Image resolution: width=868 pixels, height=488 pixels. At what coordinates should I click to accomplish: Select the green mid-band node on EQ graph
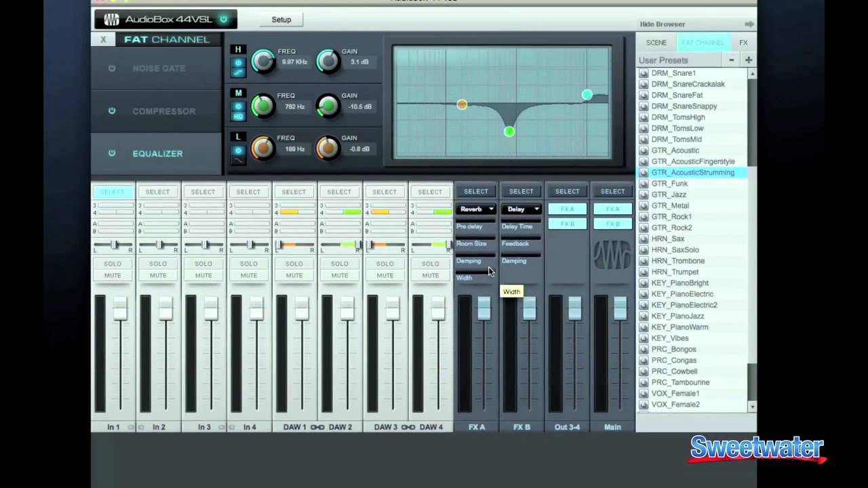[x=509, y=131]
